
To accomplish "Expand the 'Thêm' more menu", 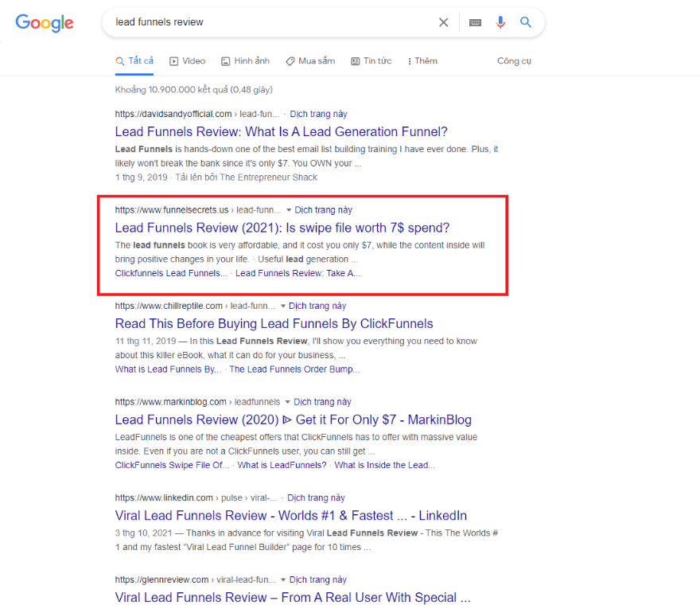I will pos(422,61).
